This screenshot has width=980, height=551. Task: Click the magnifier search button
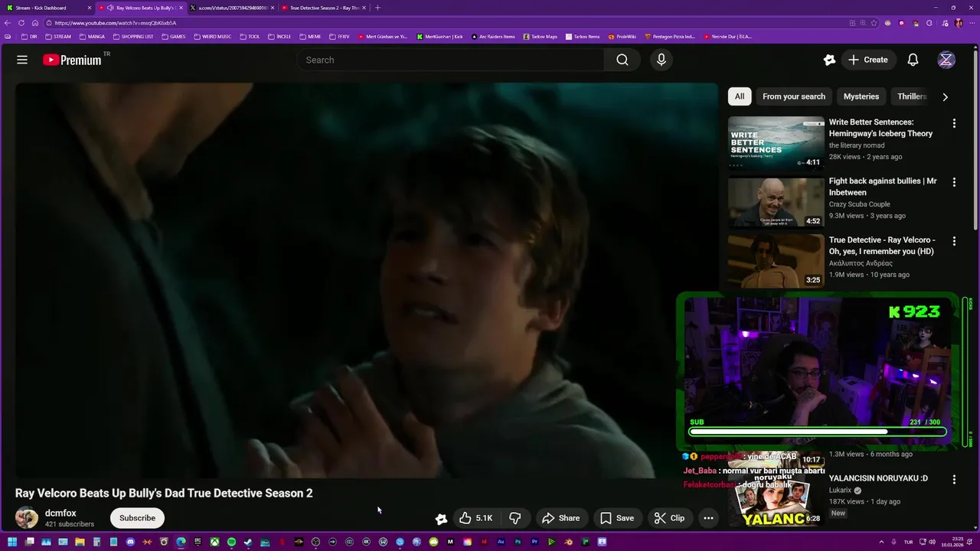(x=622, y=60)
